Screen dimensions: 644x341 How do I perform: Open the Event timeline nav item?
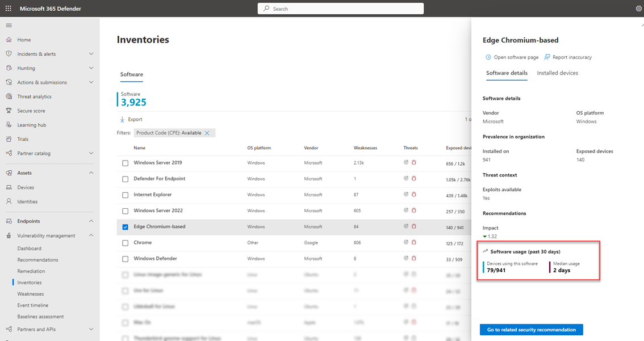pyautogui.click(x=33, y=305)
